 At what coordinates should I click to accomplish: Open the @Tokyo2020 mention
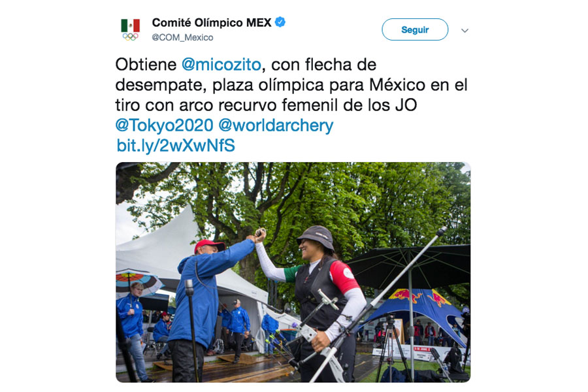164,125
